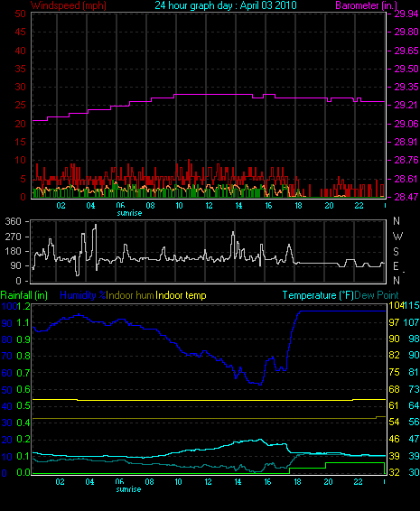Click the 360 degree wind direction label
The height and width of the screenshot is (511, 420).
(13, 221)
